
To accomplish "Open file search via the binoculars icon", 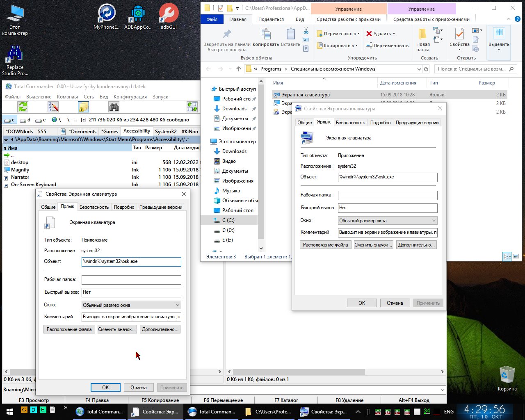I will pyautogui.click(x=114, y=107).
